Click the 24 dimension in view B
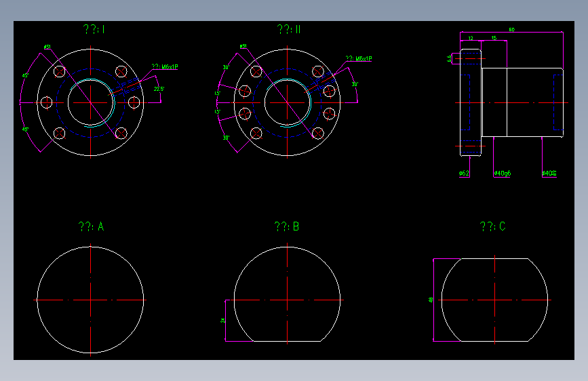 click(222, 321)
